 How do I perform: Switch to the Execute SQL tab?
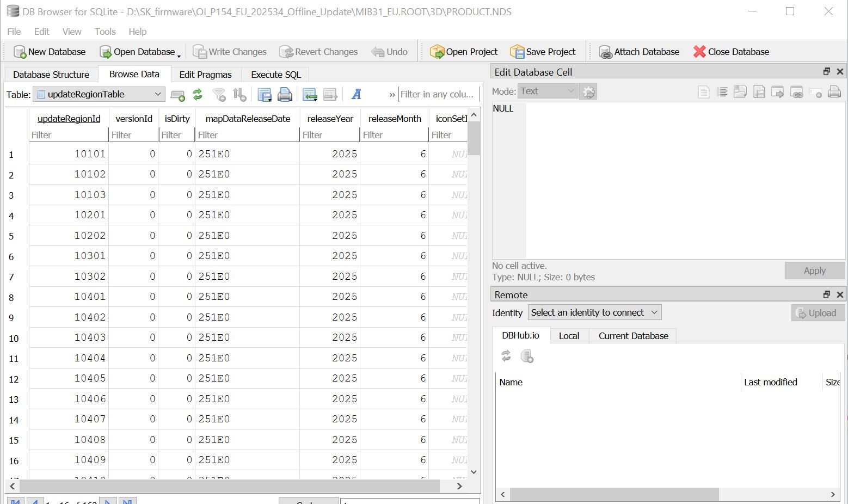tap(275, 75)
